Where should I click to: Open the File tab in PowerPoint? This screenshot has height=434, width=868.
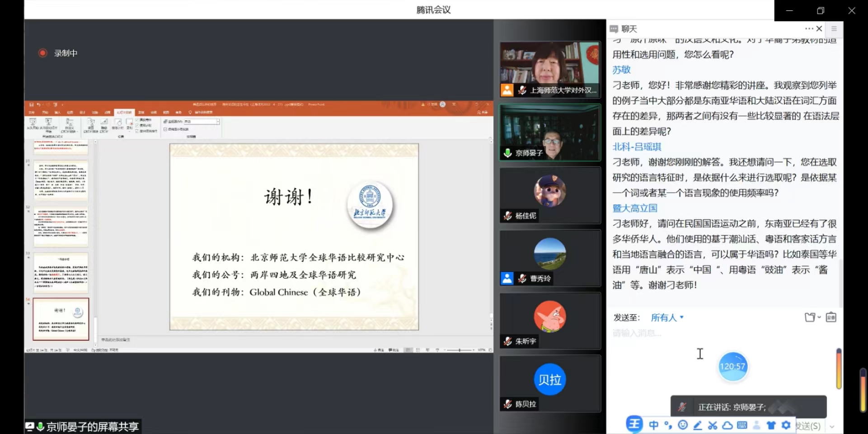[x=32, y=112]
